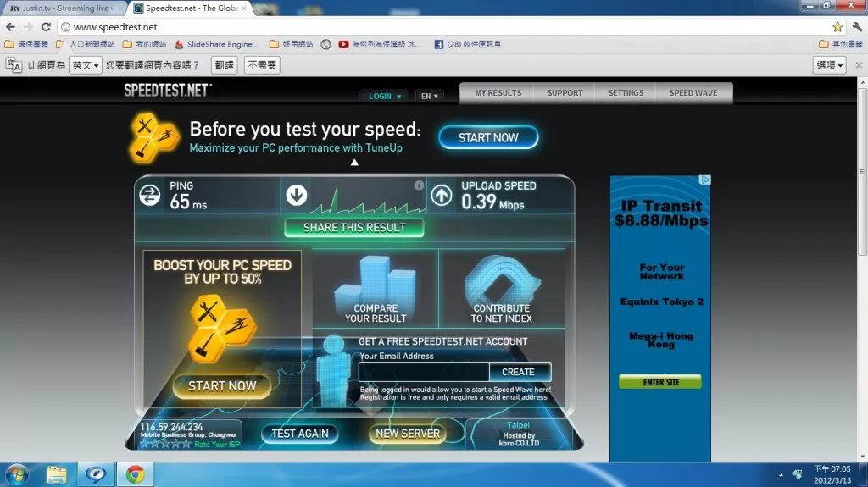Click the translate icon in the translate bar
Viewport: 868px width, 487px height.
(14, 64)
